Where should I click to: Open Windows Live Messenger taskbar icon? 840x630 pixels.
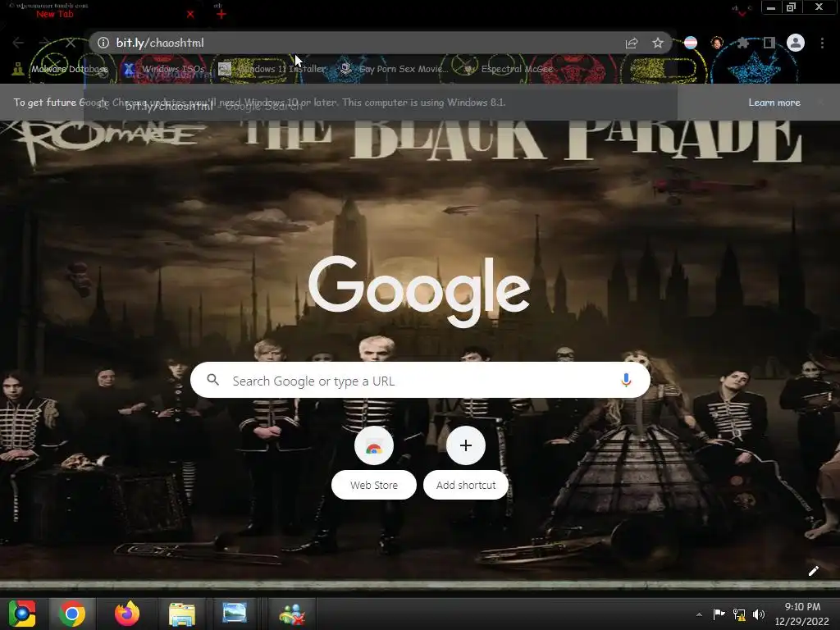pyautogui.click(x=292, y=614)
